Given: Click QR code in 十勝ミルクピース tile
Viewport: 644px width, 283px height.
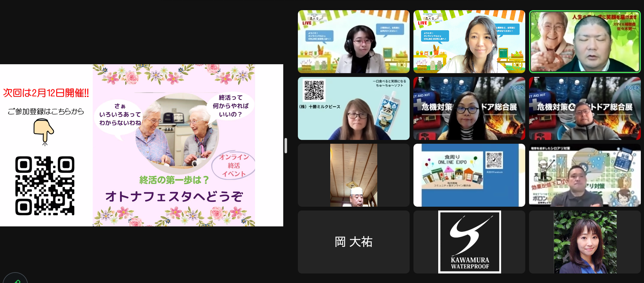Looking at the screenshot, I should click(314, 90).
